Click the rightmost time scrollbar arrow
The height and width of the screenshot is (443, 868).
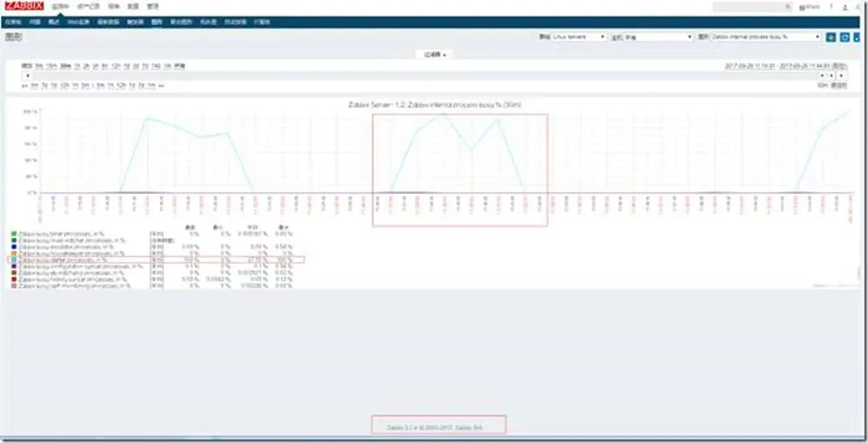(842, 76)
